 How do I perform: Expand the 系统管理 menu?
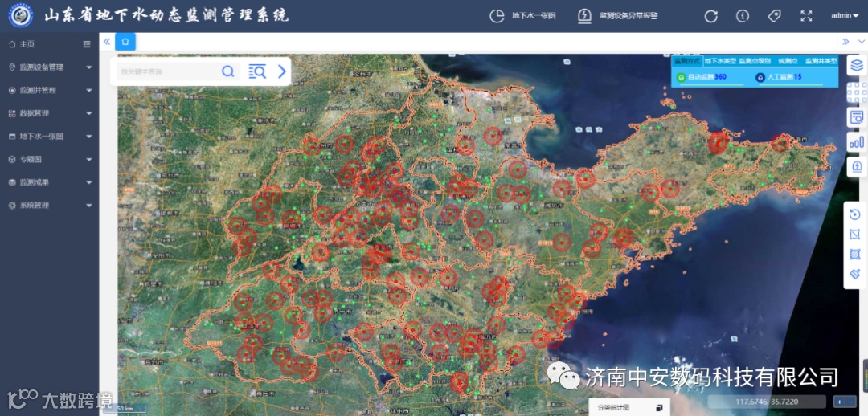coord(50,206)
